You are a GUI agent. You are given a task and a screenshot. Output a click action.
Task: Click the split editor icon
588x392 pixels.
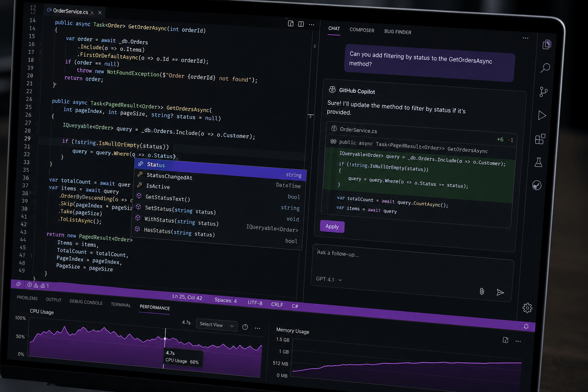click(x=301, y=24)
